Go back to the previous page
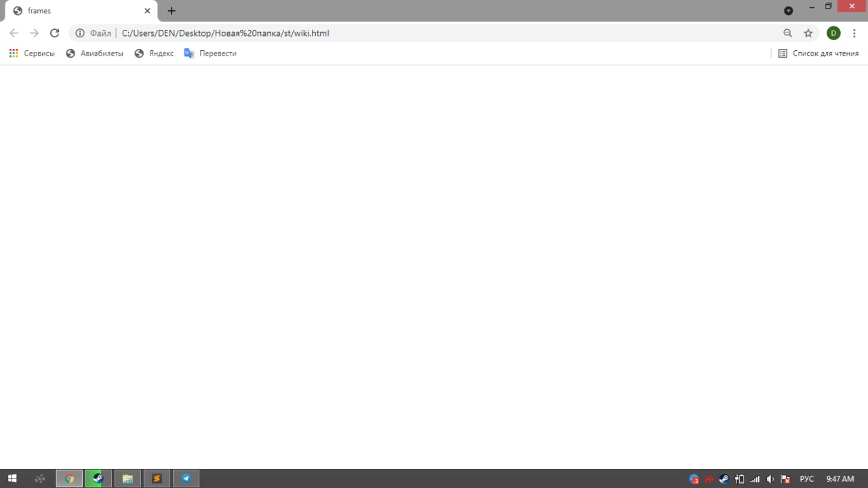 (14, 33)
